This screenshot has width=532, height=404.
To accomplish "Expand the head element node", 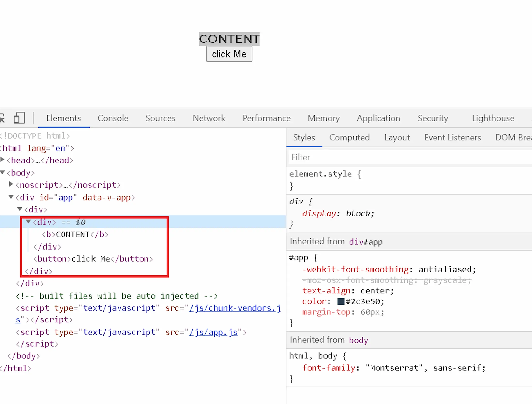I will [2, 160].
